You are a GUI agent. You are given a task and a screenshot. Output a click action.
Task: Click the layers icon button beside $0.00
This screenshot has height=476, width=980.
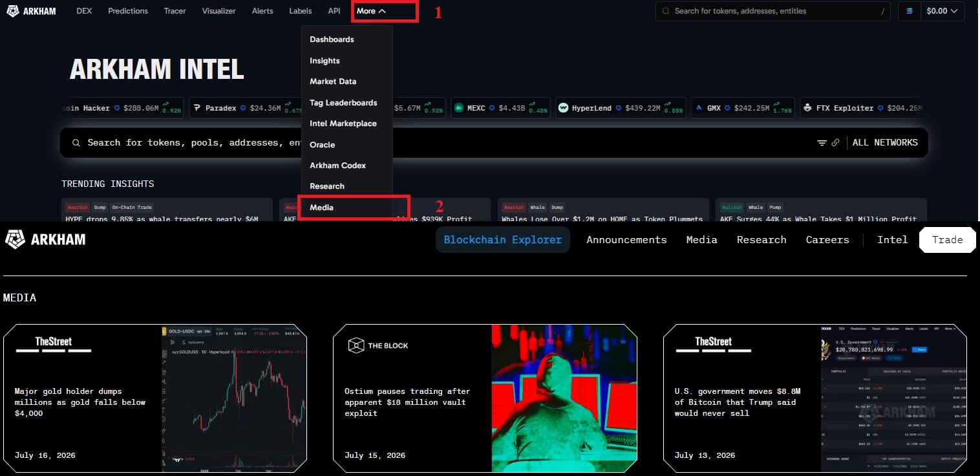(x=910, y=11)
